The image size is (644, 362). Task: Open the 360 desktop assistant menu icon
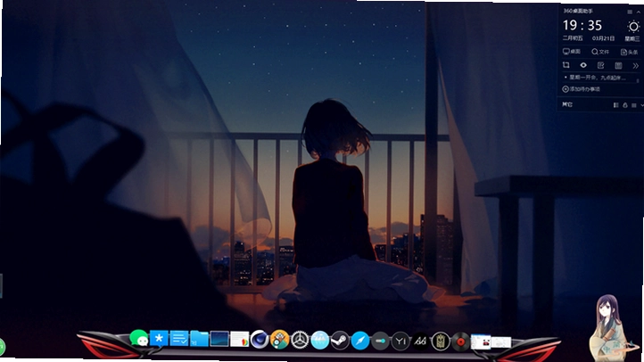pos(630,12)
